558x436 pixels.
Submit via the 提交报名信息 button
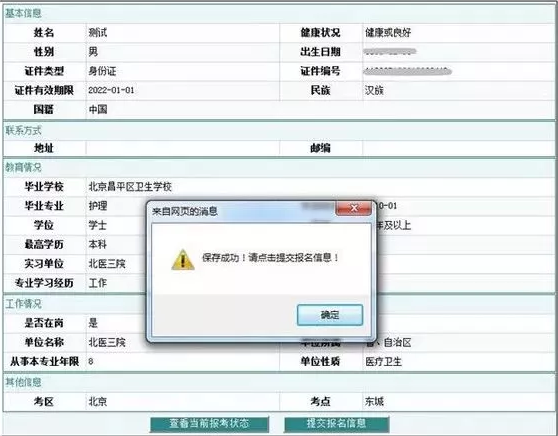click(336, 424)
